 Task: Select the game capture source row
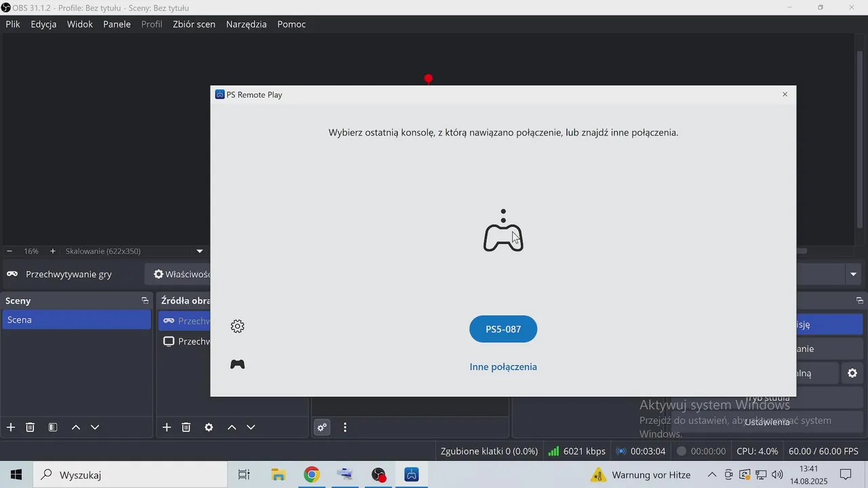[x=185, y=321]
